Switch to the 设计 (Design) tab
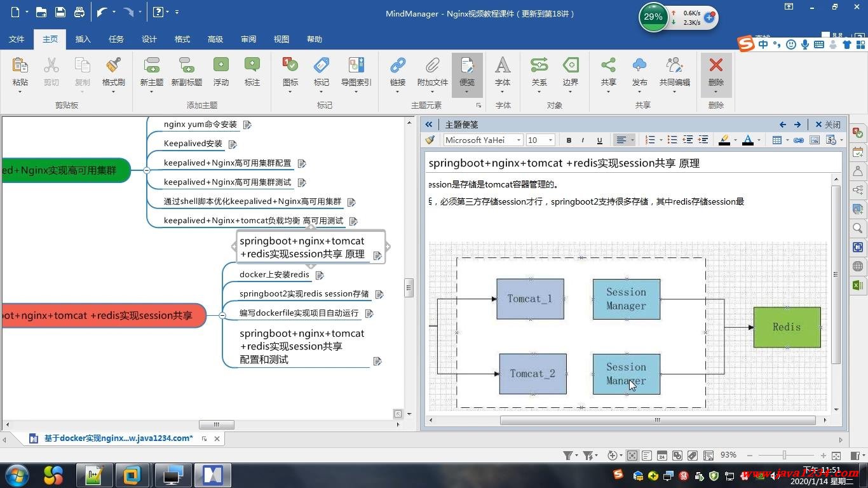Viewport: 868px width, 488px height. (x=149, y=39)
